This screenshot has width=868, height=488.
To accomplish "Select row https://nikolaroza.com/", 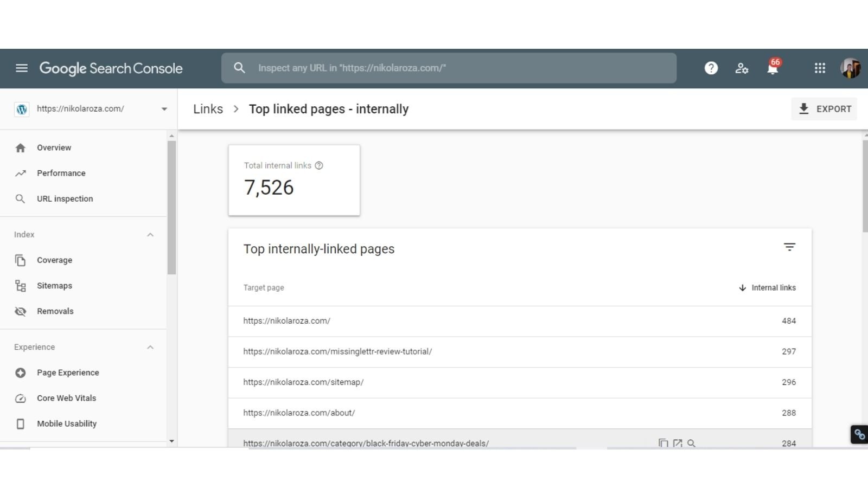I will [x=520, y=321].
